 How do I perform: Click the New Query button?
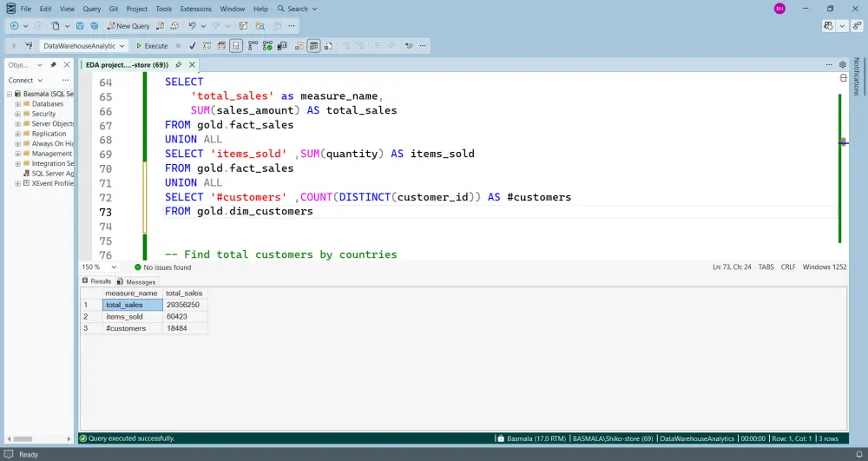pos(128,26)
